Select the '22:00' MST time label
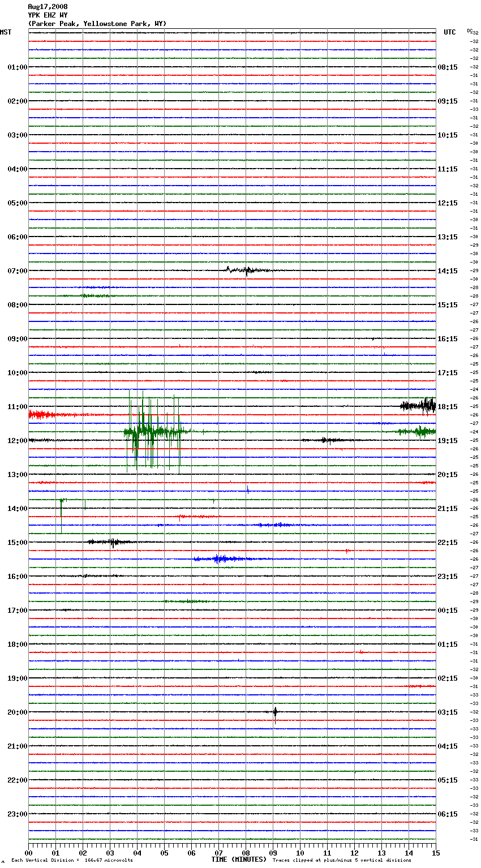The image size is (481, 868). tap(18, 780)
